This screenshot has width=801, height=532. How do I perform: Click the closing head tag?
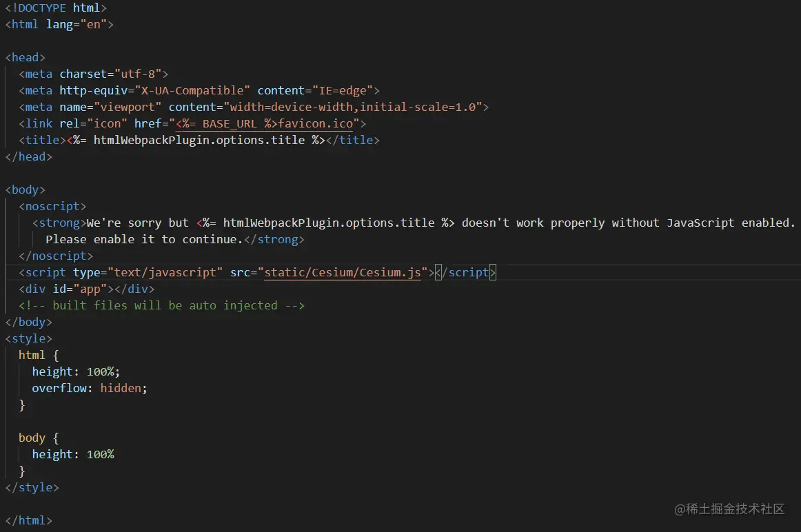tap(28, 156)
